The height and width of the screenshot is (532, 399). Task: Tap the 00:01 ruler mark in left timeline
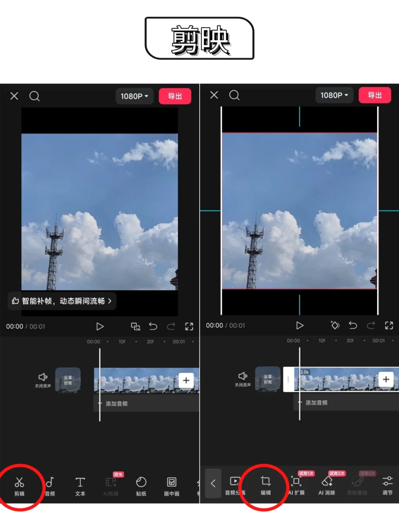click(x=179, y=342)
